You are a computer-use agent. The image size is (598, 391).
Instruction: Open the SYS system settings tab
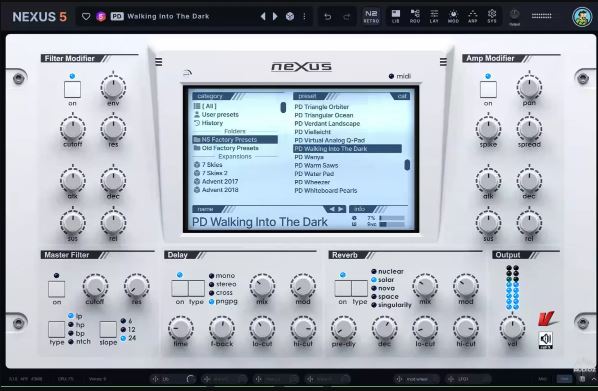pyautogui.click(x=492, y=16)
